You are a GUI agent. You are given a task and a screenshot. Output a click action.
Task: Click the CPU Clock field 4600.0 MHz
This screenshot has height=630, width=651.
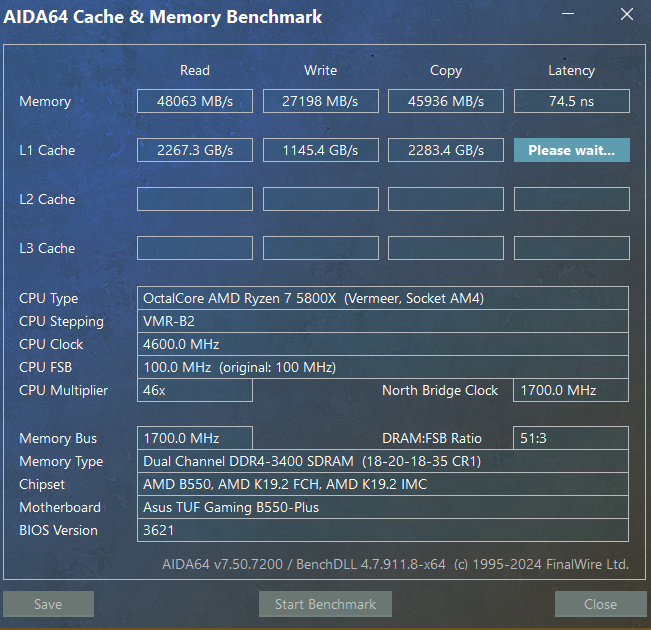[383, 344]
